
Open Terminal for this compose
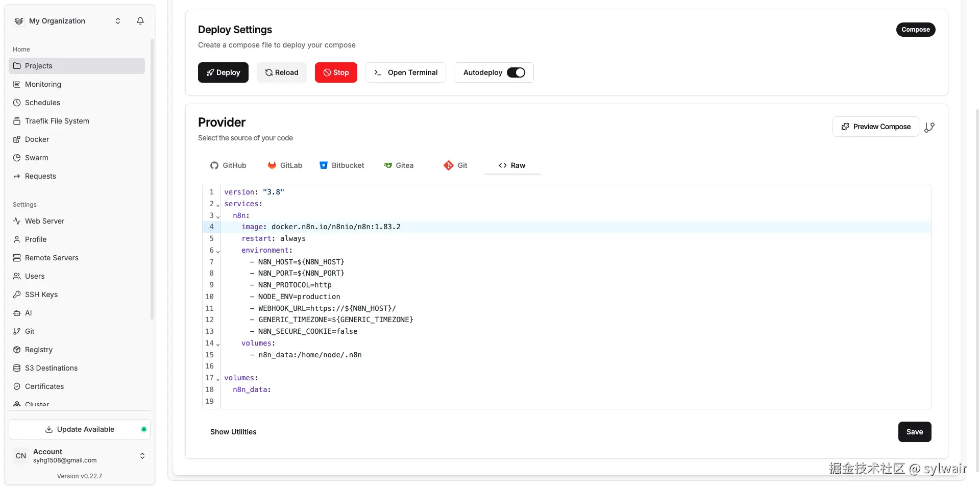point(406,72)
